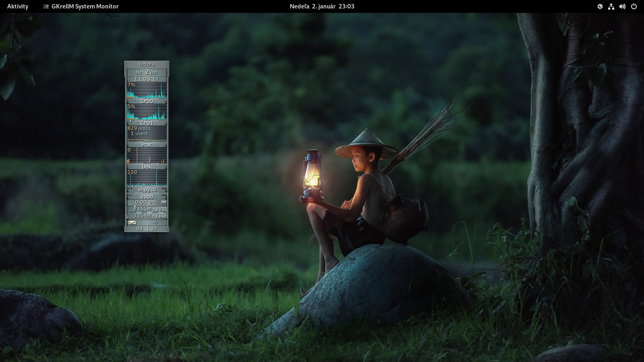This screenshot has width=644, height=362.
Task: Click the volume speaker icon
Action: [x=622, y=6]
